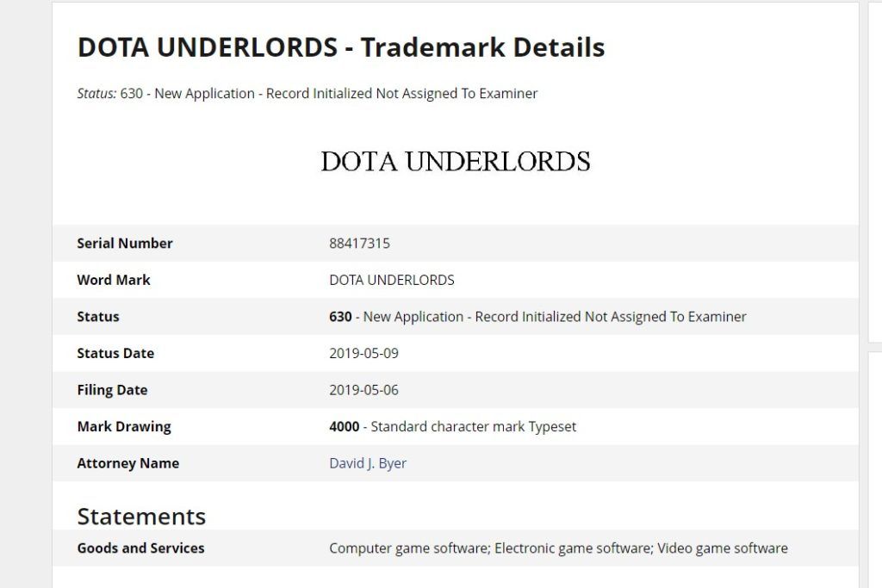Click the Statements section heading
Viewport: 882px width, 588px height.
click(141, 516)
